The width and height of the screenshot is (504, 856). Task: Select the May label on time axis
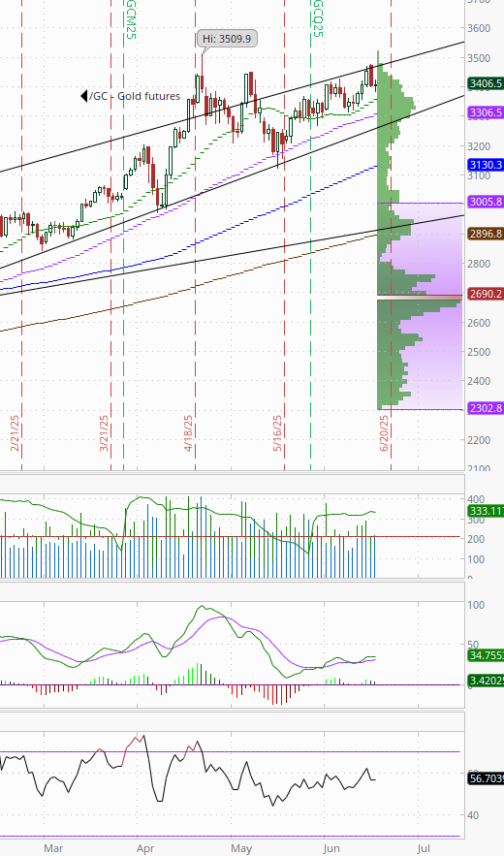(241, 848)
